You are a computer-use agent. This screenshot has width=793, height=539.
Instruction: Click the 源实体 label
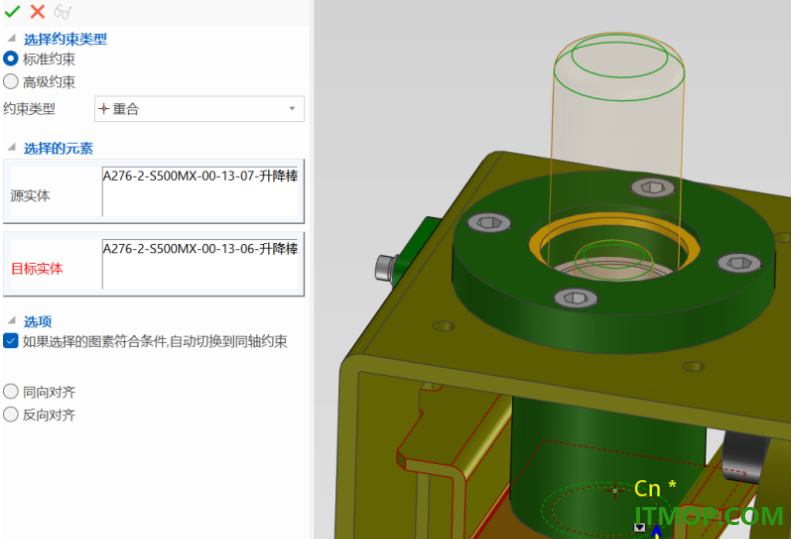[x=30, y=196]
